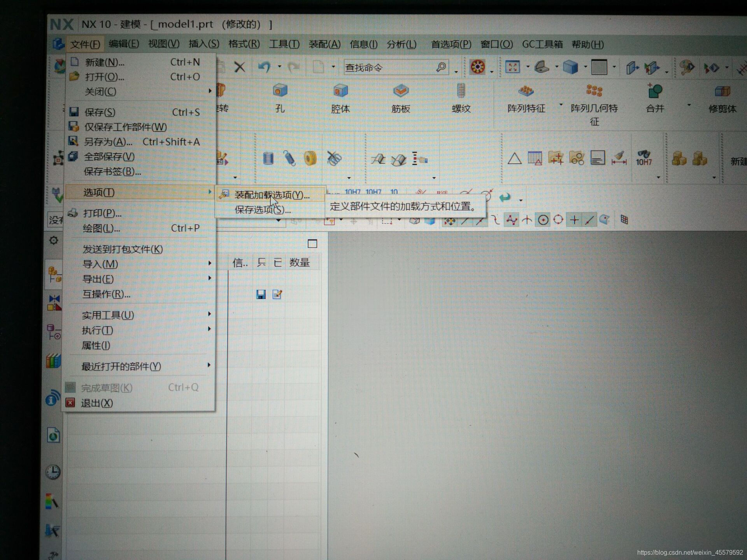
Task: Click the circle center snap point icon
Action: click(x=543, y=220)
